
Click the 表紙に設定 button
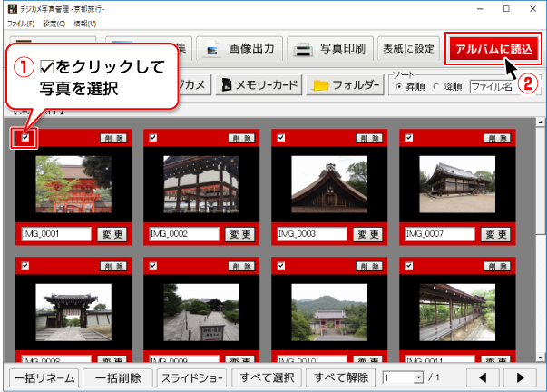408,49
